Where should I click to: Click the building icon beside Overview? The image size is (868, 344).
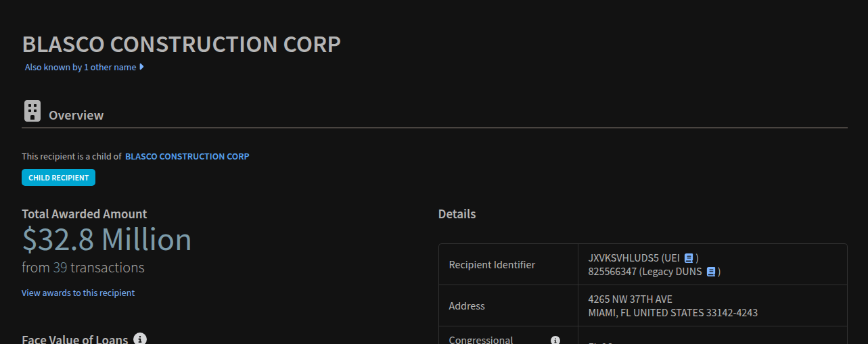tap(32, 111)
